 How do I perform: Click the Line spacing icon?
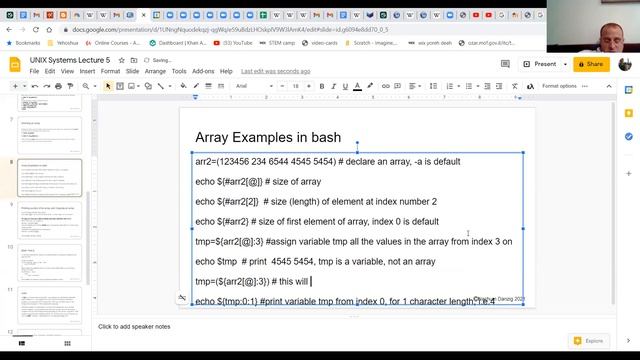(433, 86)
